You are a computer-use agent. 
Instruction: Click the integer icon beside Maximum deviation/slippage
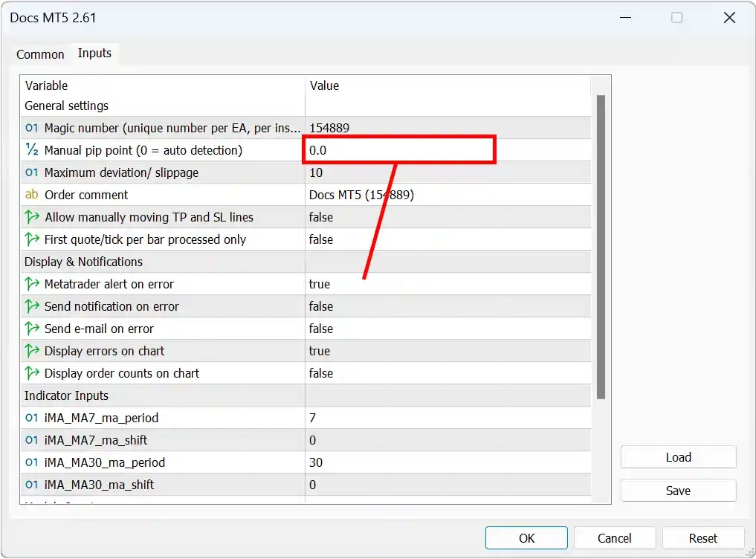31,172
